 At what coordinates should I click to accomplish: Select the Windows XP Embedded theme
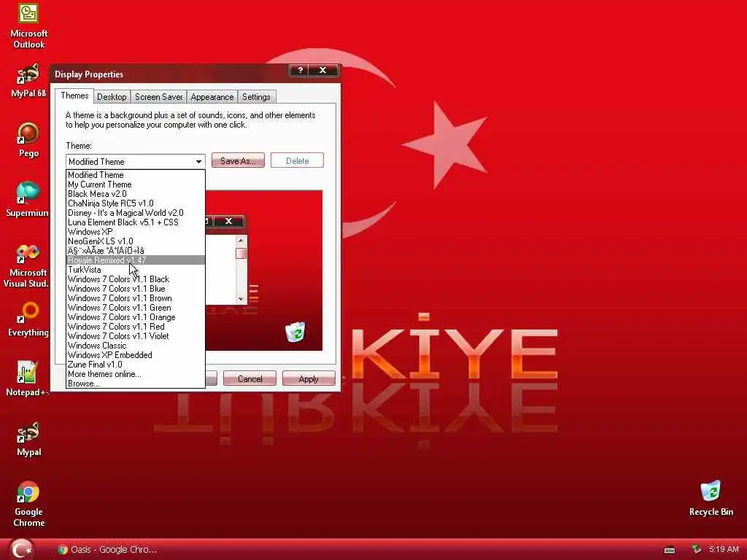(135, 355)
